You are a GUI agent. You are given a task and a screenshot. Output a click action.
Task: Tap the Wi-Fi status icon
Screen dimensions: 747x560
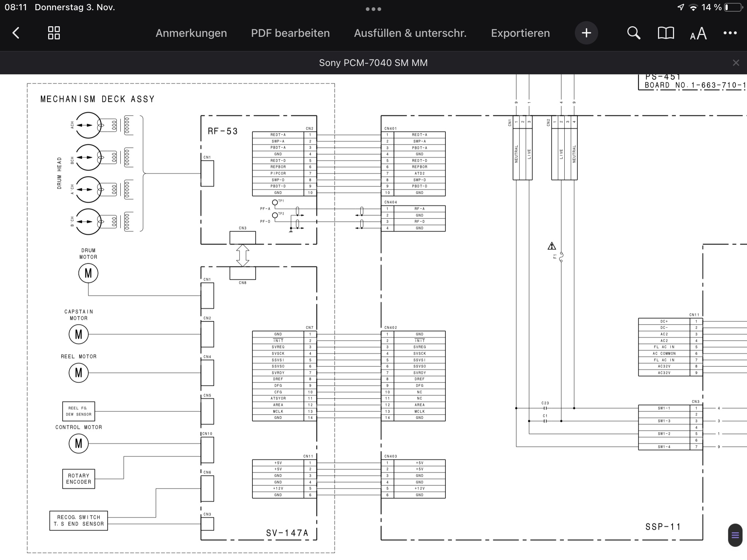point(693,7)
